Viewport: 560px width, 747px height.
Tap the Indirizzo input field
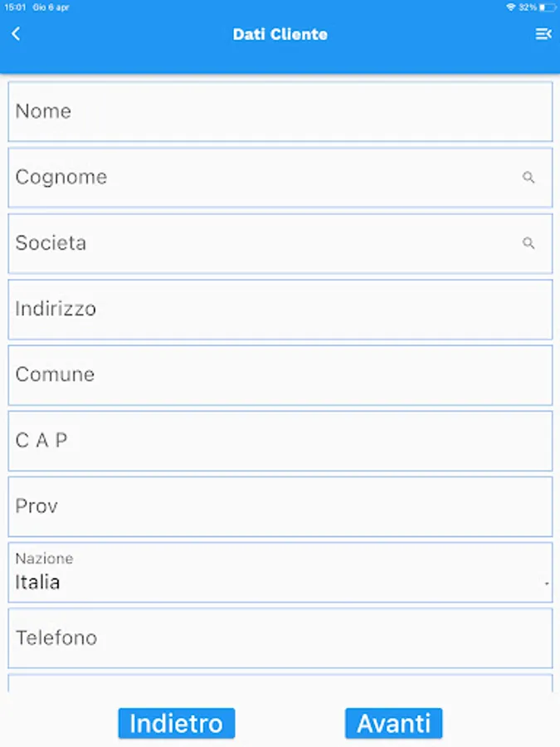coord(280,309)
